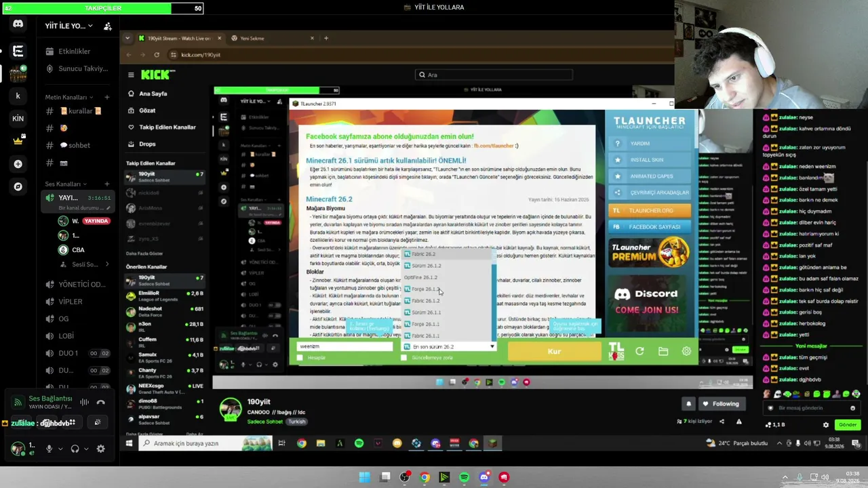The height and width of the screenshot is (488, 868).
Task: Open Discord's Discover compass icon
Action: pos(18,186)
